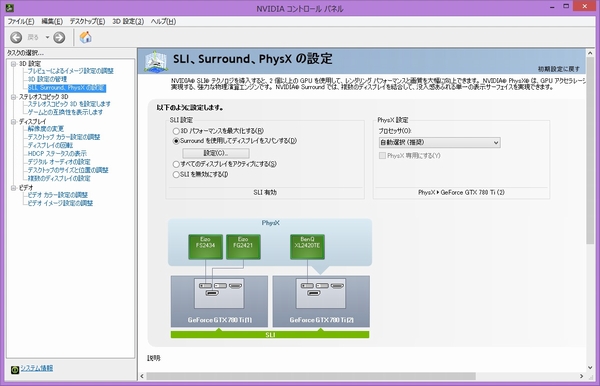Select SLI, Surround, PhysX tree item
Image resolution: width=600 pixels, height=386 pixels.
(x=67, y=88)
